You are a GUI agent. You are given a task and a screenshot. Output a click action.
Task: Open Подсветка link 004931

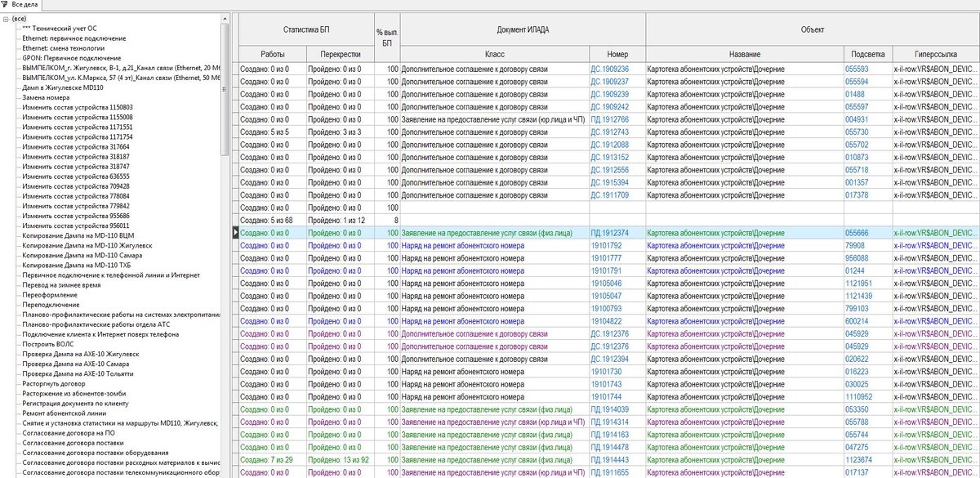tap(857, 119)
